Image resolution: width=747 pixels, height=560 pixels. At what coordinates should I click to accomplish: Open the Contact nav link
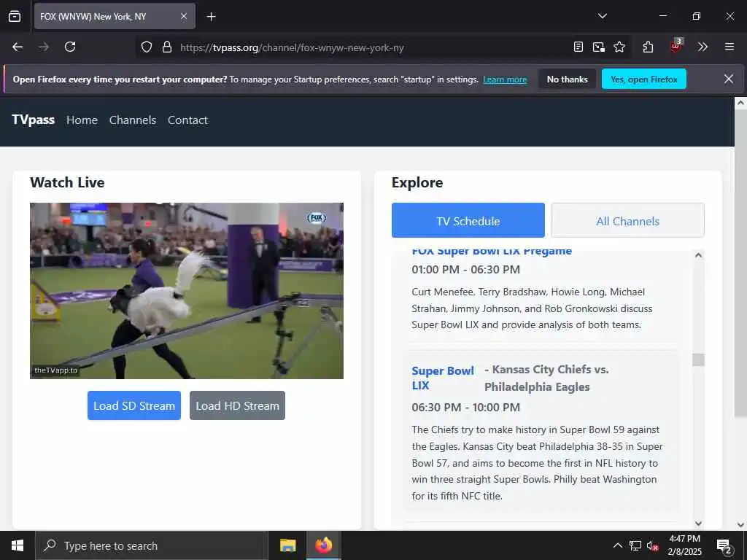coord(187,120)
